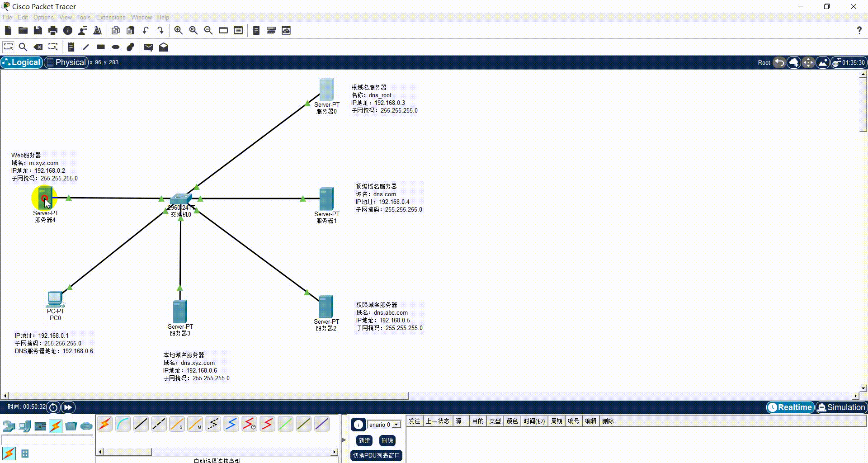Zoom in on the workspace

[179, 30]
